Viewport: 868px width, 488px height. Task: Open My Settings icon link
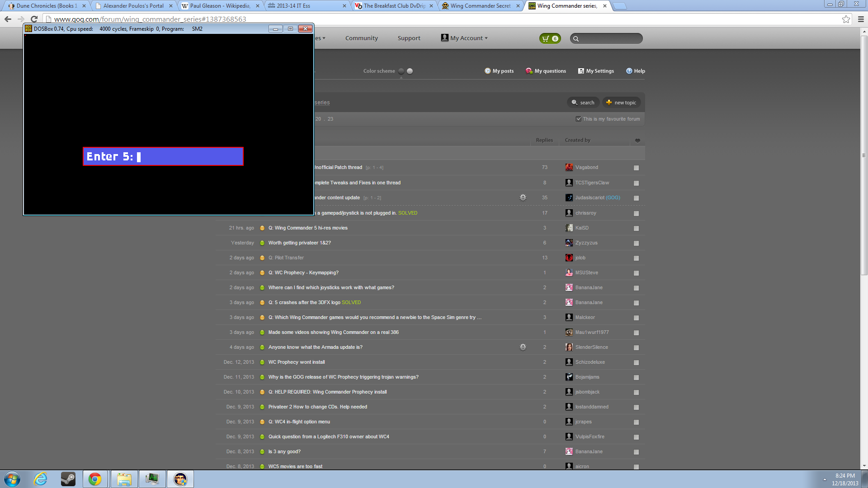[x=596, y=71]
